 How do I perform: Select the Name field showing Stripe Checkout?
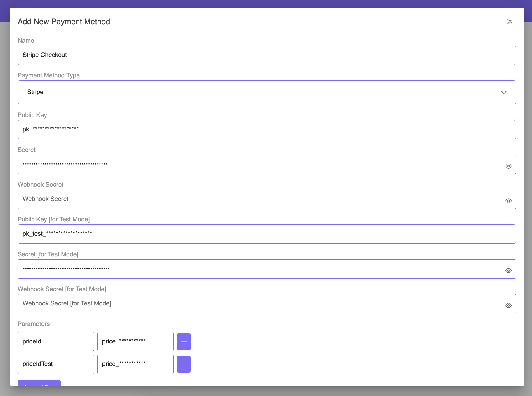tap(266, 55)
